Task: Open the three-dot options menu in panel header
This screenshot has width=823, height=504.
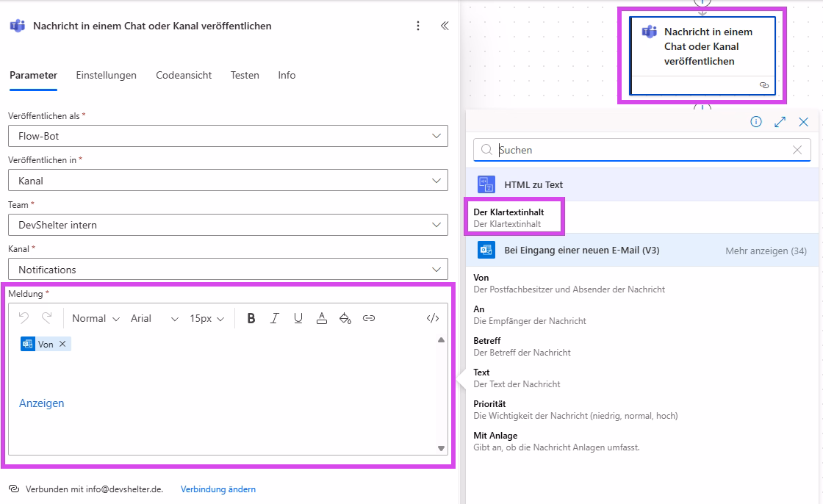Action: pyautogui.click(x=418, y=26)
